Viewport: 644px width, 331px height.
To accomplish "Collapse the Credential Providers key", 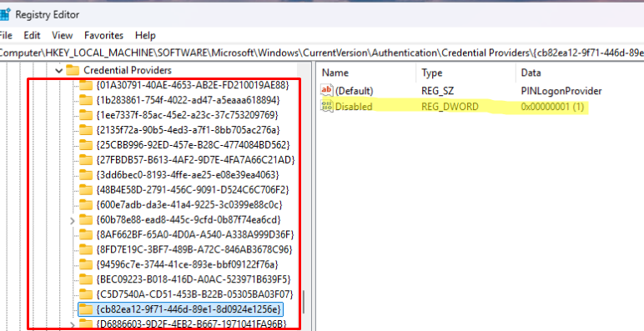I will click(59, 71).
